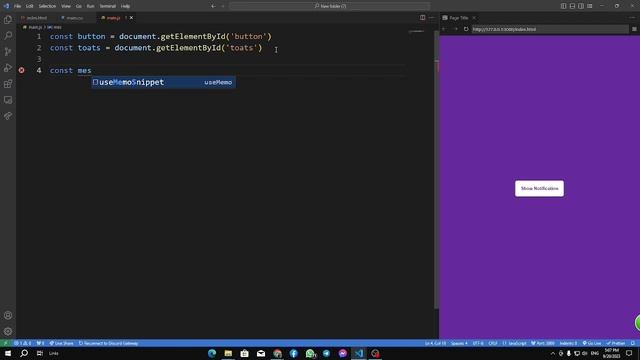This screenshot has width=640, height=360.
Task: Change the UTF-8 encoding setting
Action: tap(478, 343)
